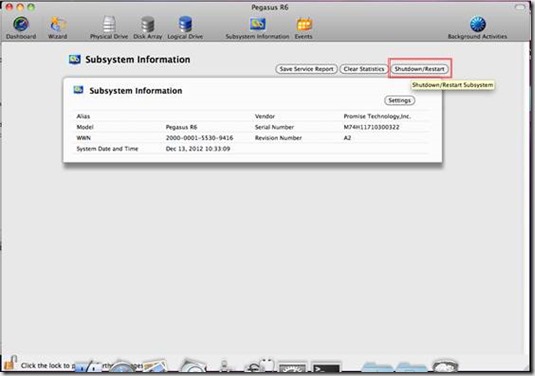Open the Dashboard view
The width and height of the screenshot is (535, 376).
point(21,28)
